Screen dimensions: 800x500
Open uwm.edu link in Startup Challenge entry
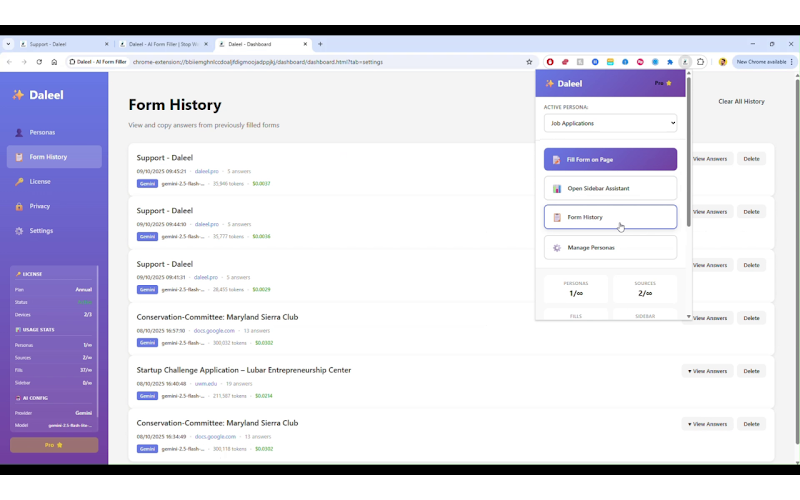pyautogui.click(x=206, y=384)
